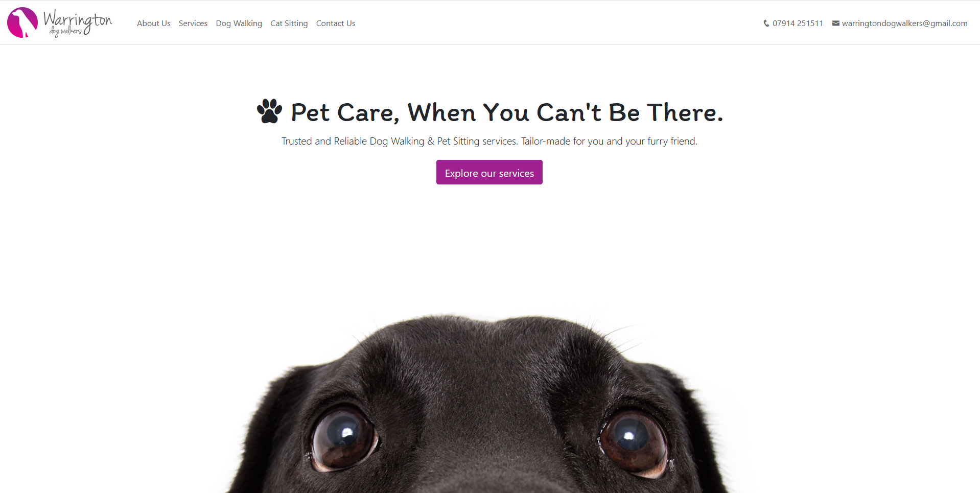Click the Pet Care headline text
The width and height of the screenshot is (980, 493).
(507, 112)
